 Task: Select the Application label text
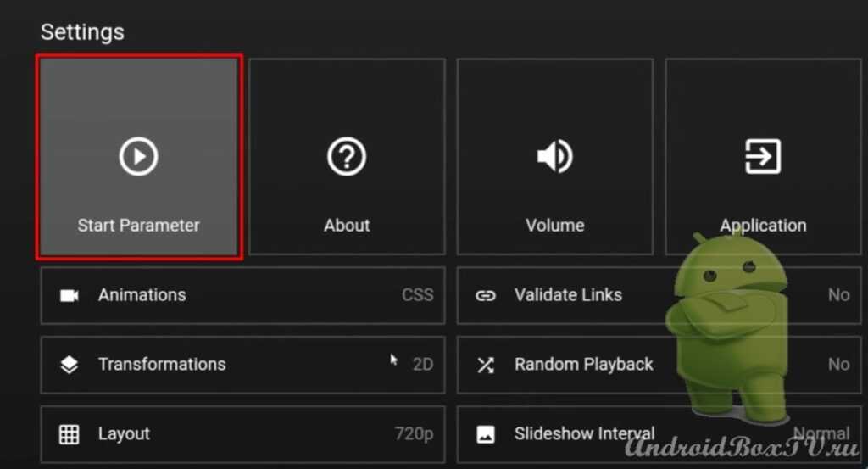(x=763, y=226)
